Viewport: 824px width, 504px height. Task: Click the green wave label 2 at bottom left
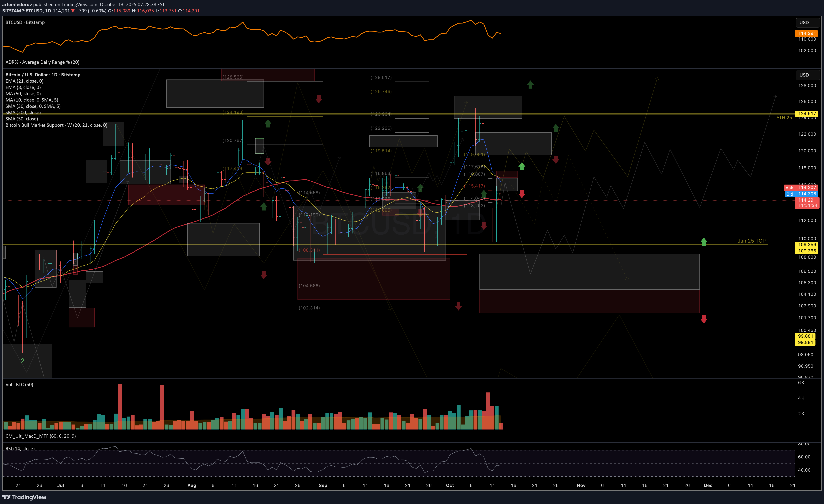(x=22, y=361)
